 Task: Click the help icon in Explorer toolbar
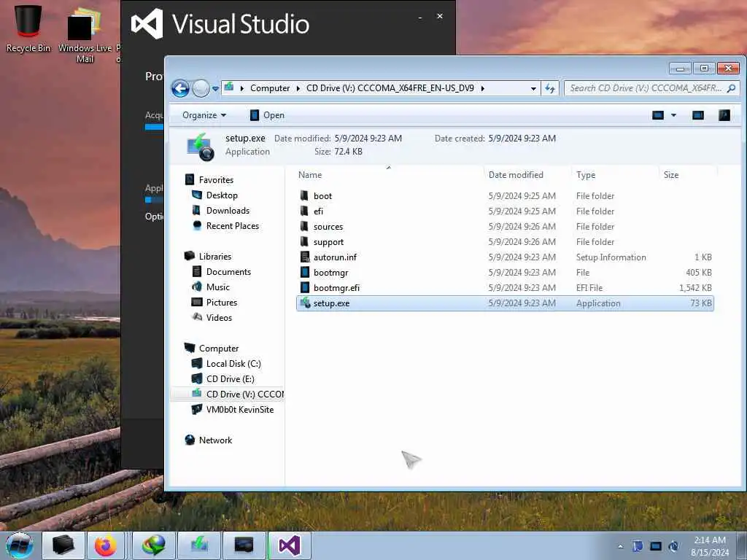click(724, 115)
